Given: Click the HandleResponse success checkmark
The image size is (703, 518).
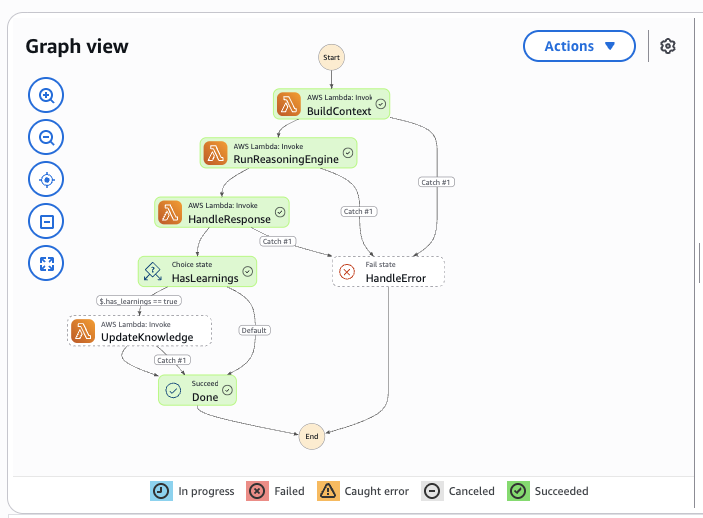Looking at the screenshot, I should [x=280, y=212].
